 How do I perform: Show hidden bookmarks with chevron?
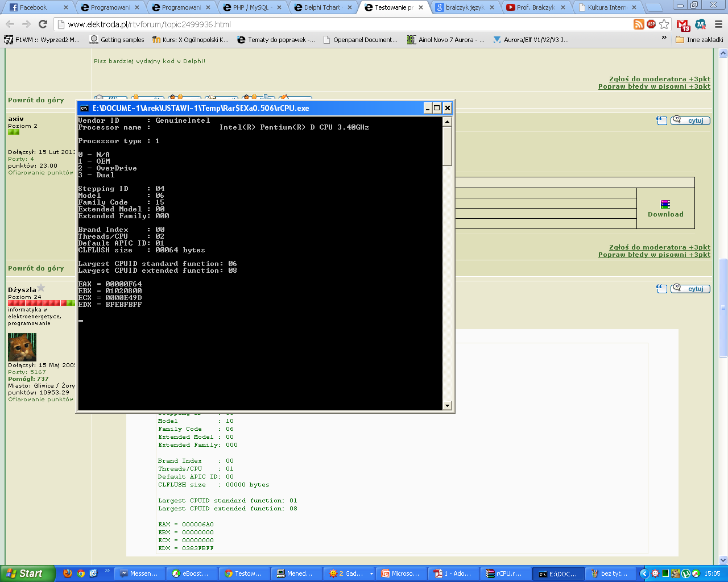tap(664, 38)
